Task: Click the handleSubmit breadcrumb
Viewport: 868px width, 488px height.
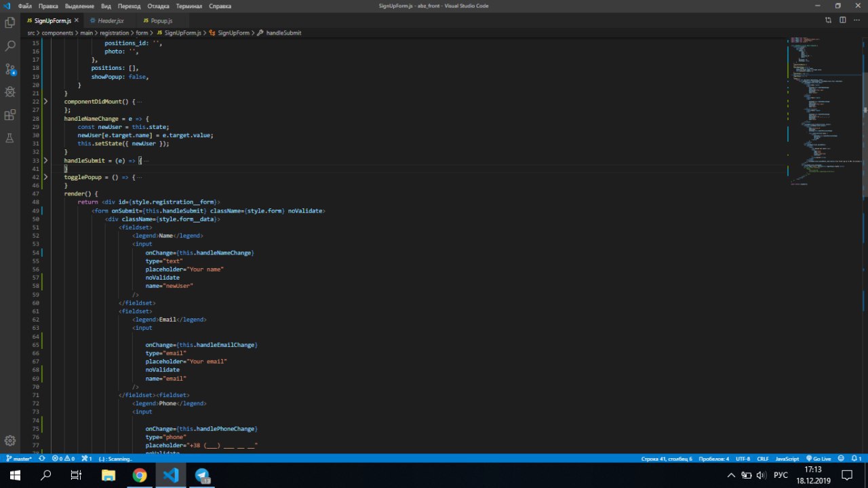Action: (283, 33)
